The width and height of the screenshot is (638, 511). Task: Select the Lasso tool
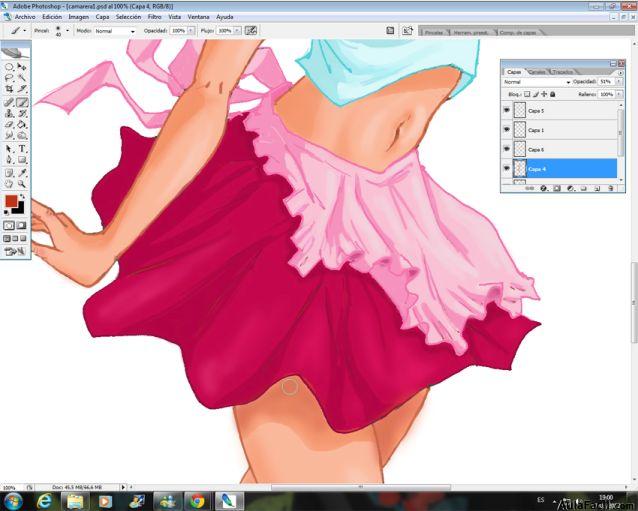tap(9, 78)
